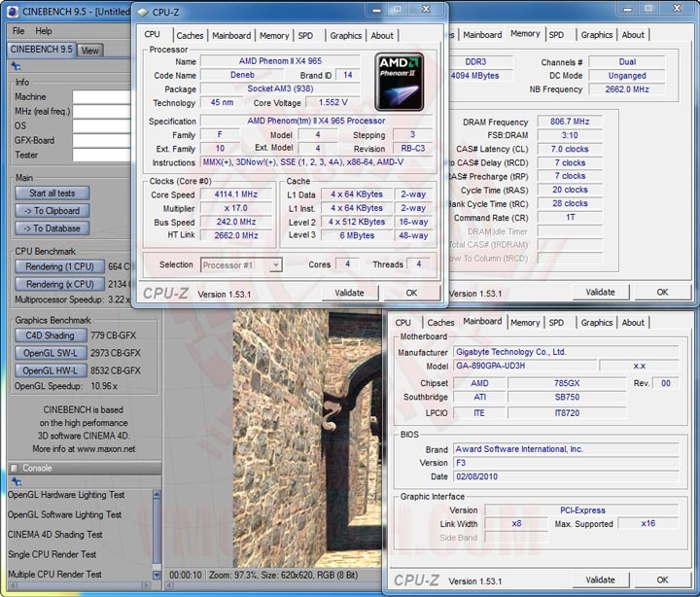Viewport: 700px width, 597px height.
Task: Open About tab in the Mainboard CPU-Z window
Action: click(633, 323)
